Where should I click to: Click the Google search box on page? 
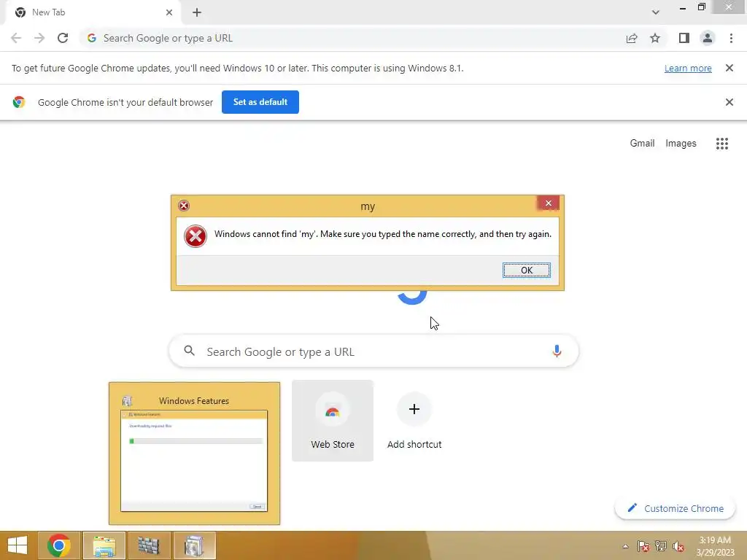click(374, 351)
